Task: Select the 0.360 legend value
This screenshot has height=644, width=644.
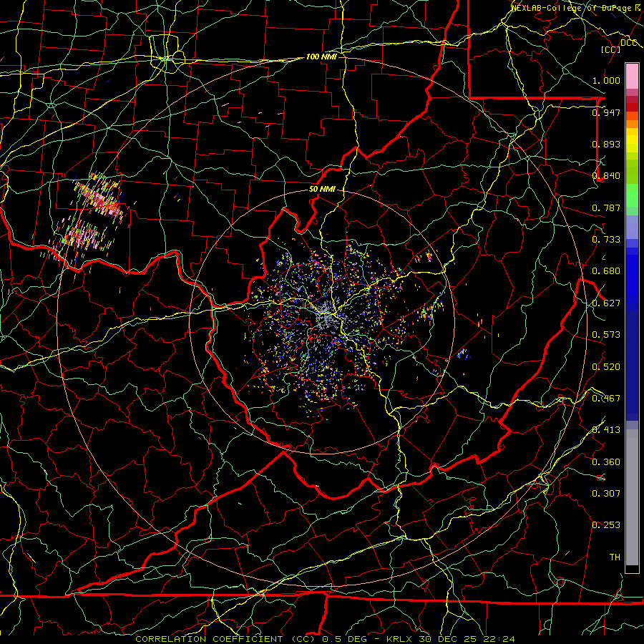Action: (x=606, y=462)
